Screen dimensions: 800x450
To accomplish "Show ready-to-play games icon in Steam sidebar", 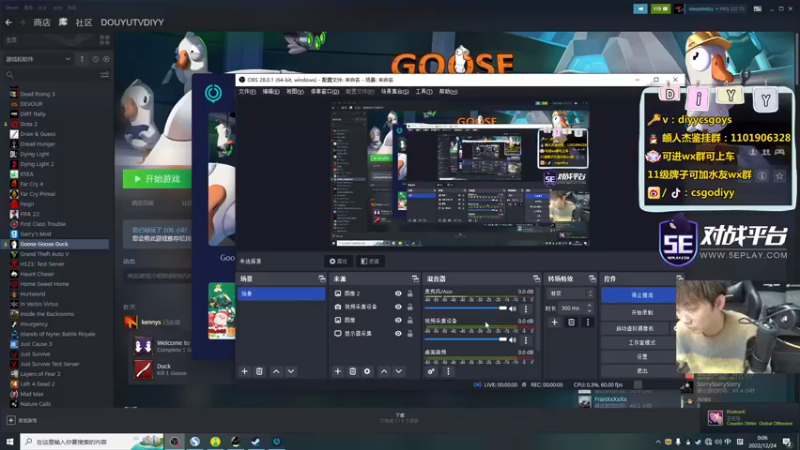I will coord(106,59).
